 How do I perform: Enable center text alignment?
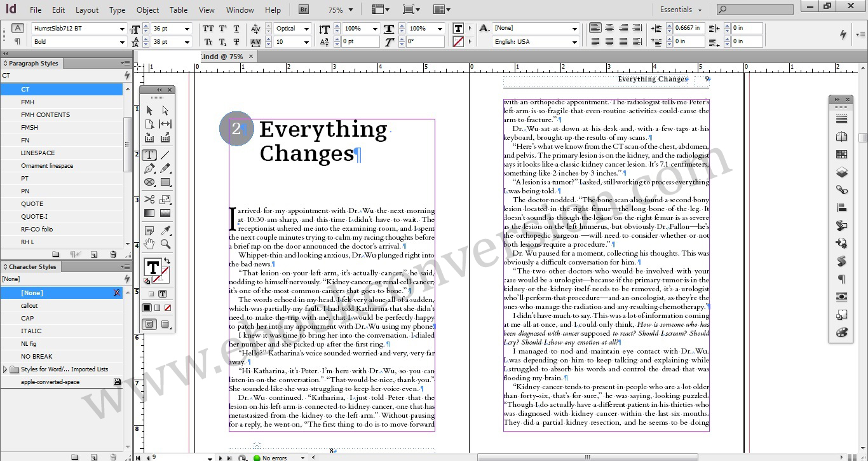pyautogui.click(x=609, y=28)
